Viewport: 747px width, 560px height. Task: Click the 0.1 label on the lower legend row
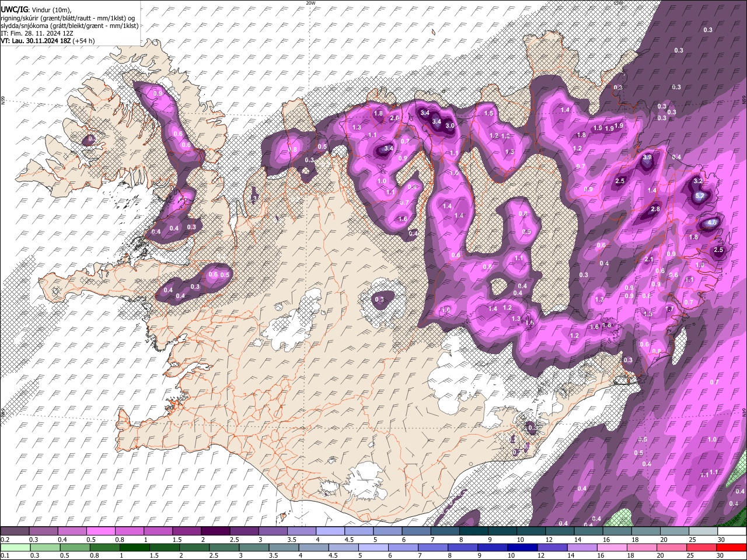click(5, 555)
